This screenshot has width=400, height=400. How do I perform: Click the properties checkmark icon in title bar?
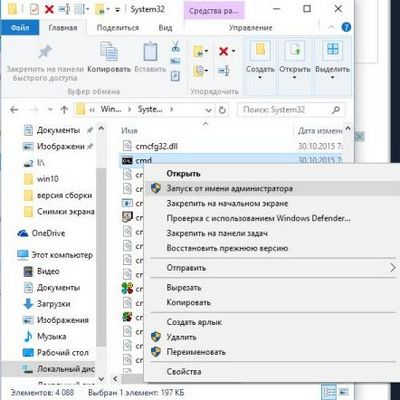(34, 9)
